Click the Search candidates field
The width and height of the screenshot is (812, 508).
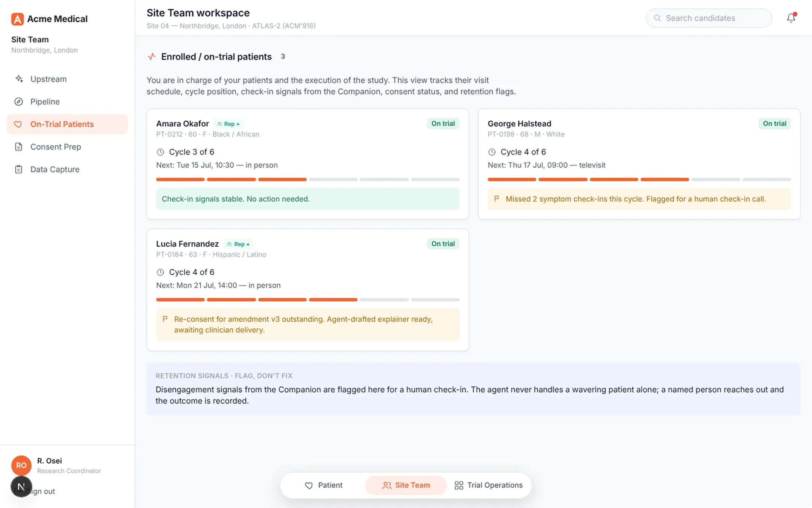(709, 18)
